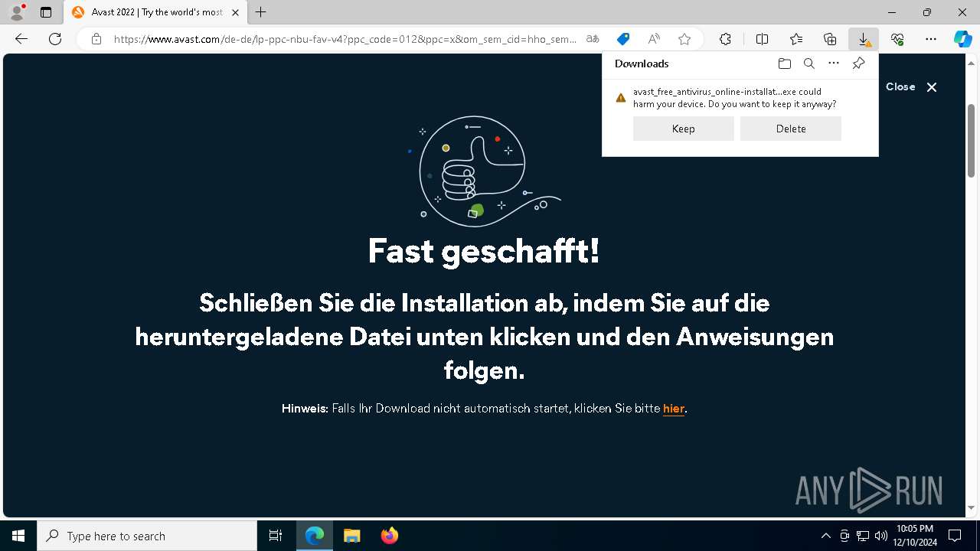Select the Avast 2022 browser tab
Screen dimensions: 980x551
point(155,12)
